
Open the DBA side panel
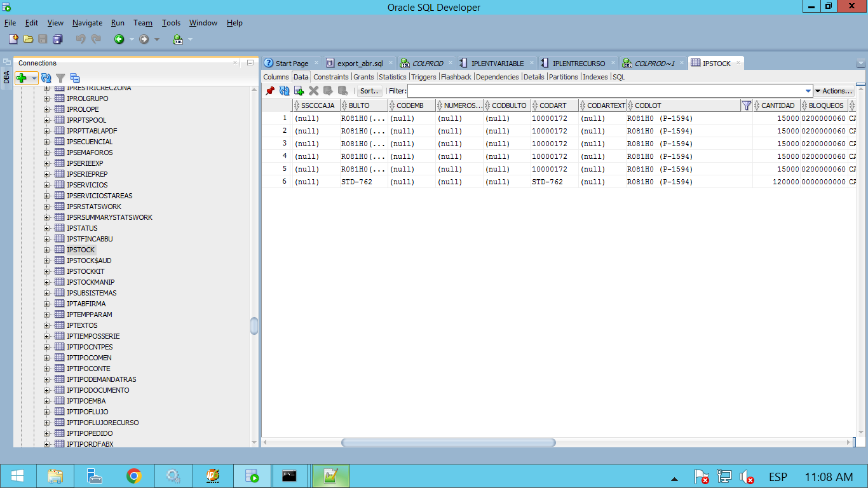(x=7, y=77)
